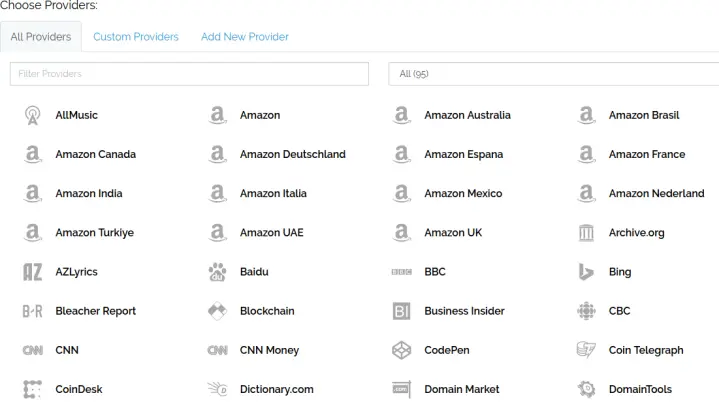Viewport: 719px width, 408px height.
Task: Choose the CBC gem icon
Action: click(x=586, y=311)
